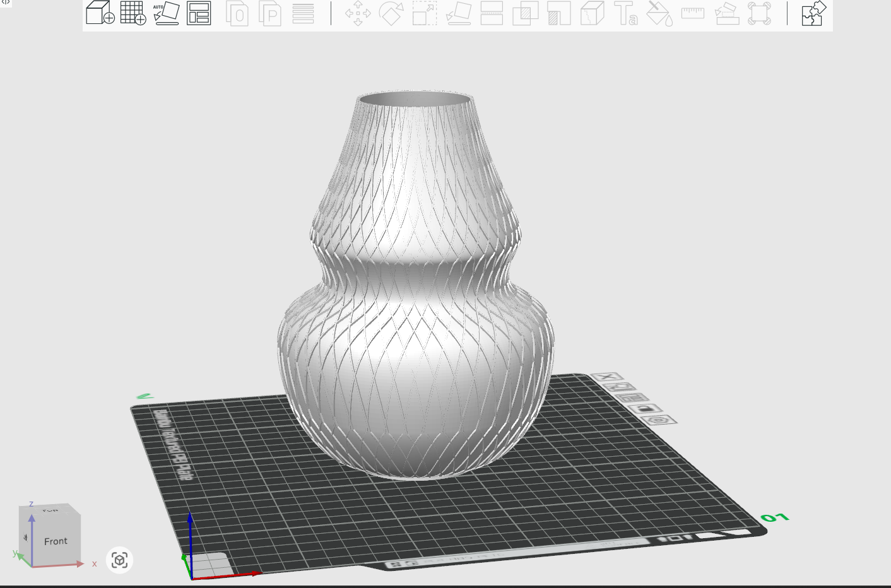Run Auto orient on the model
The width and height of the screenshot is (891, 588).
click(x=167, y=13)
